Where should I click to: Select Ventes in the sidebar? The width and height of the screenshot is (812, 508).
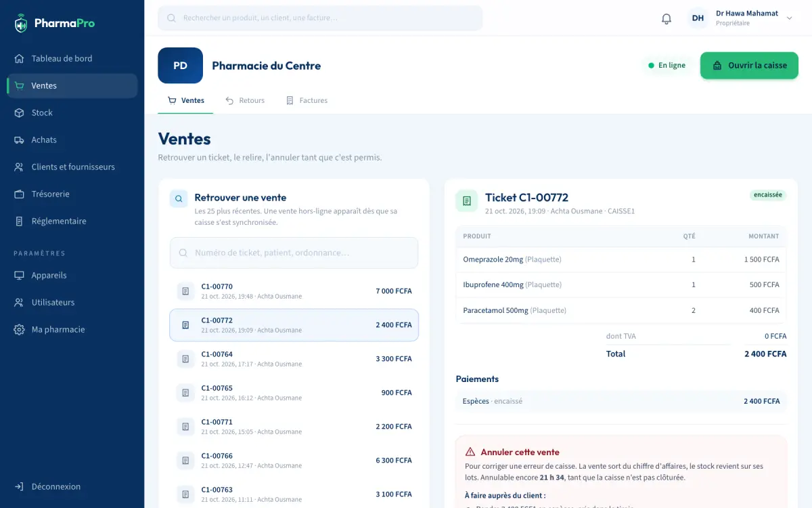coord(72,85)
